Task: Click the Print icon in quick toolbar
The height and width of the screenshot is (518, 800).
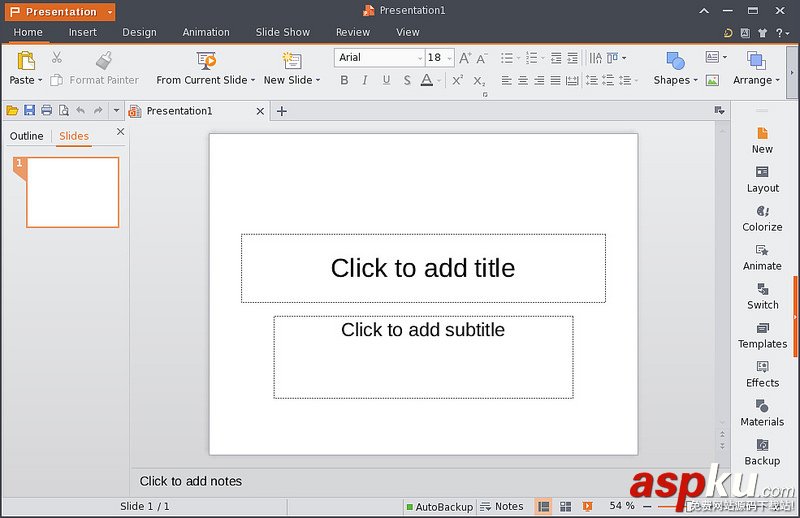Action: coord(46,110)
